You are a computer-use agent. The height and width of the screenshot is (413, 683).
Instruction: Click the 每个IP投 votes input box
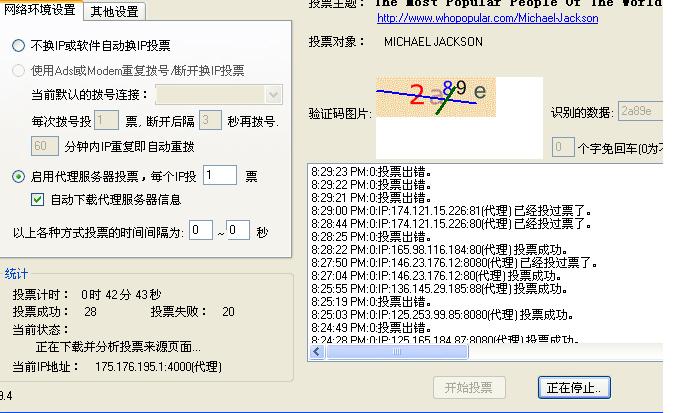(219, 176)
